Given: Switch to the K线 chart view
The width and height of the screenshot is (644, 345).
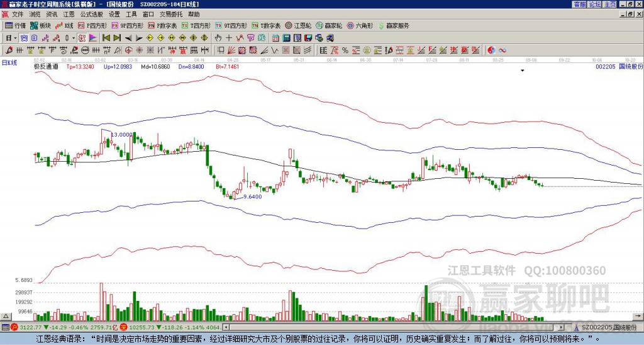Looking at the screenshot, I should coord(64,25).
